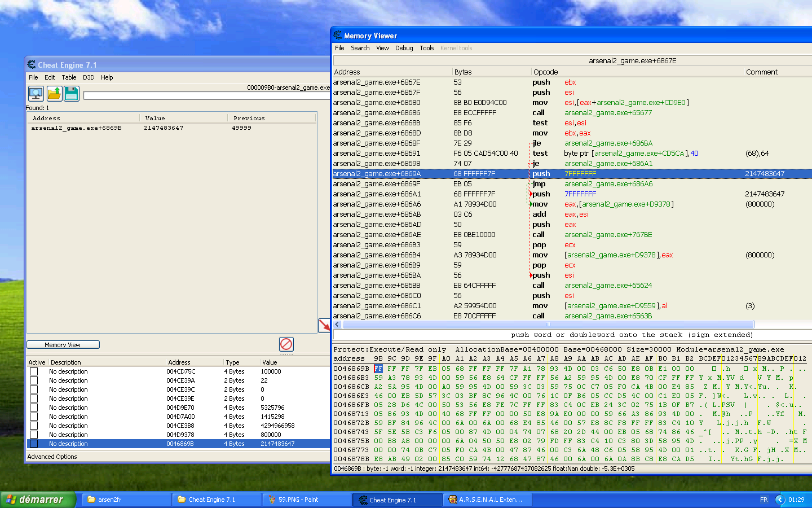The width and height of the screenshot is (812, 508).
Task: Select disassembler row arsenal2_game.exe+6867E push ebx
Action: click(572, 82)
